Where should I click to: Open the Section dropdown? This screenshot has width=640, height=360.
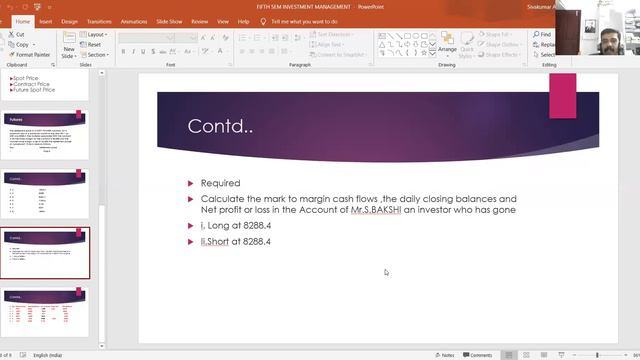pos(95,55)
